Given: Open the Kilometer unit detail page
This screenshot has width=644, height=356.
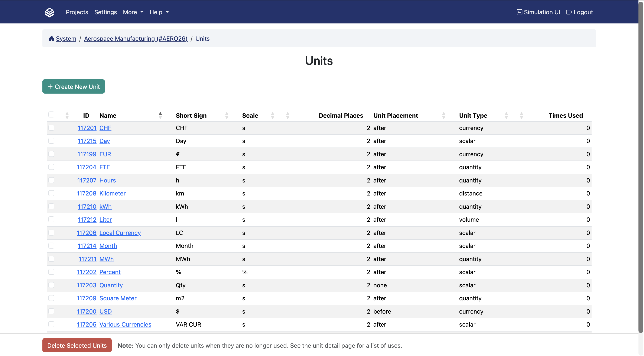Looking at the screenshot, I should pyautogui.click(x=113, y=193).
